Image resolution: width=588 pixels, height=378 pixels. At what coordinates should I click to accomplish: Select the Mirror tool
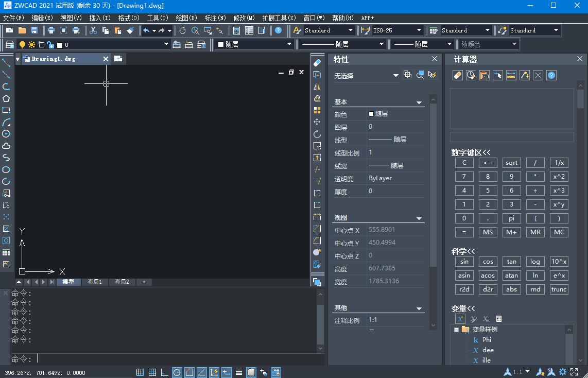click(317, 87)
